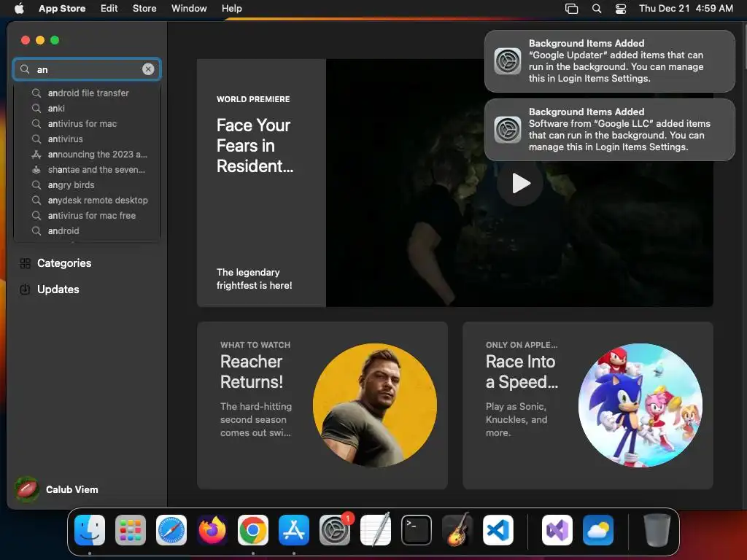Launch Firefox from the Dock
The image size is (747, 560).
click(212, 530)
